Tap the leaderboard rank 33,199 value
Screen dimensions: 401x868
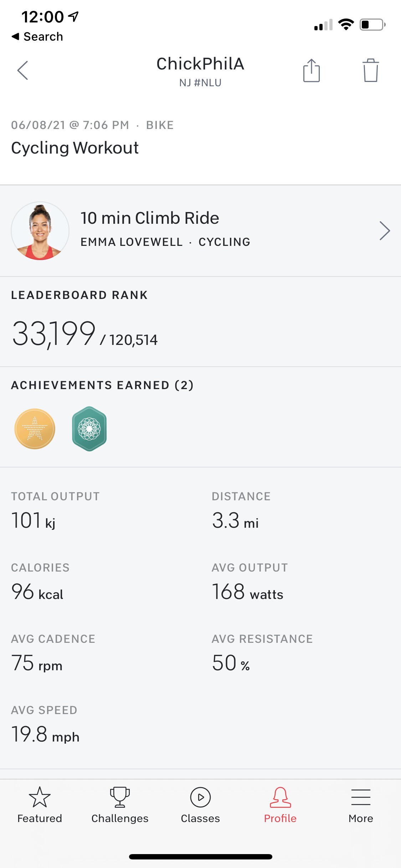[x=54, y=334]
